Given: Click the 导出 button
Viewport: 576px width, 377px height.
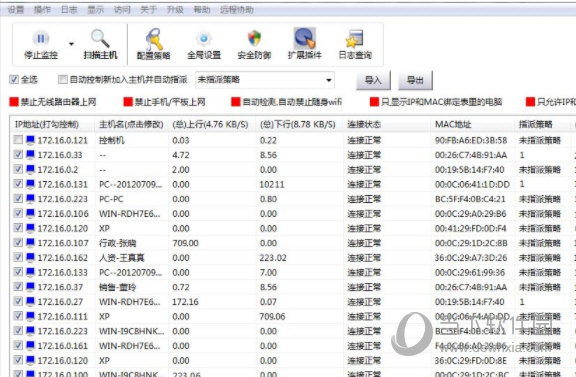Looking at the screenshot, I should click(x=415, y=80).
